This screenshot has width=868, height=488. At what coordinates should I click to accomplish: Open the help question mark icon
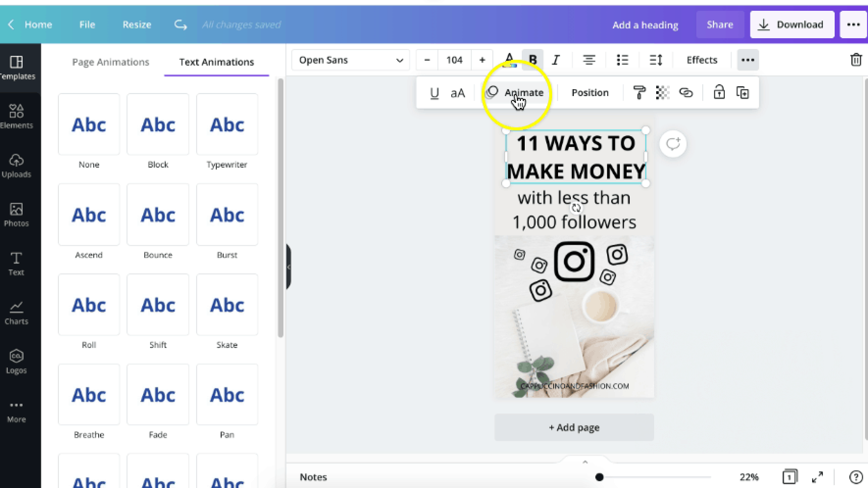pyautogui.click(x=856, y=477)
